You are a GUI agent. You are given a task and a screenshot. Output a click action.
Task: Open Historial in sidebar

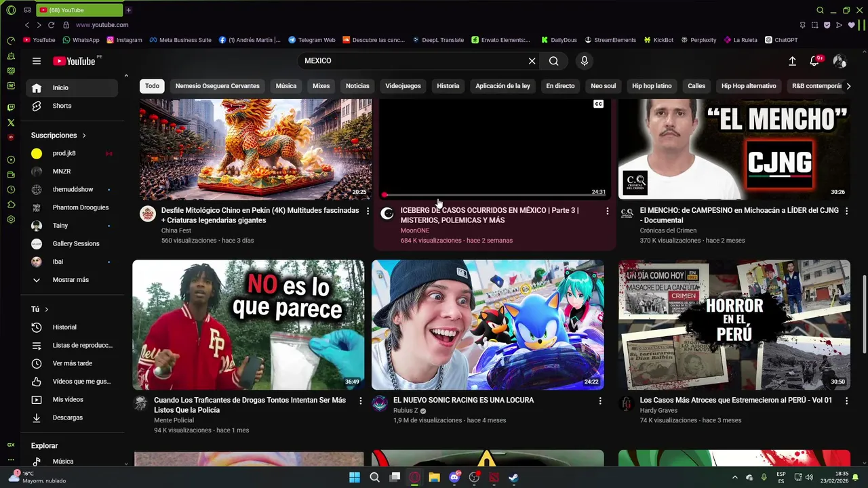point(72,327)
